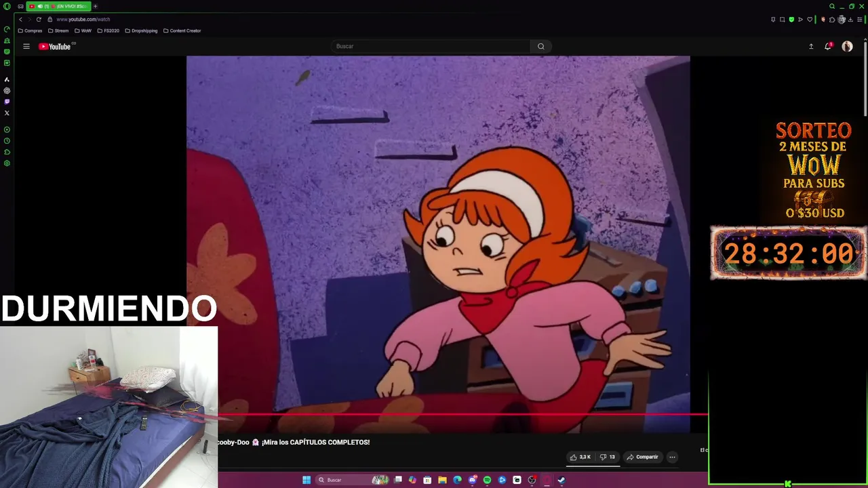Open the browser downloads icon
The height and width of the screenshot is (488, 868).
click(x=850, y=19)
